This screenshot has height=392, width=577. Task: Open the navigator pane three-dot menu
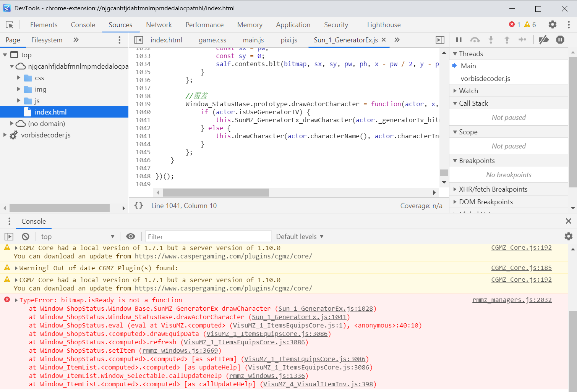coord(120,40)
